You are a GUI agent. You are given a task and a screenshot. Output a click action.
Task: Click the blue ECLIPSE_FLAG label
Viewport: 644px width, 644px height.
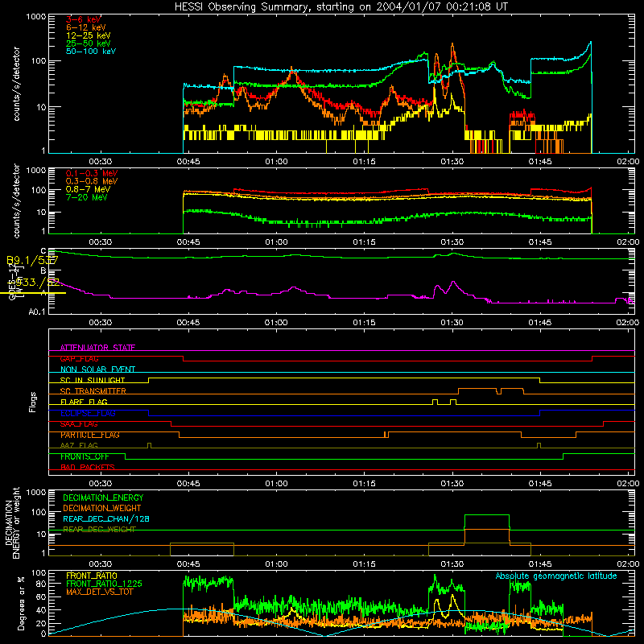tap(88, 413)
